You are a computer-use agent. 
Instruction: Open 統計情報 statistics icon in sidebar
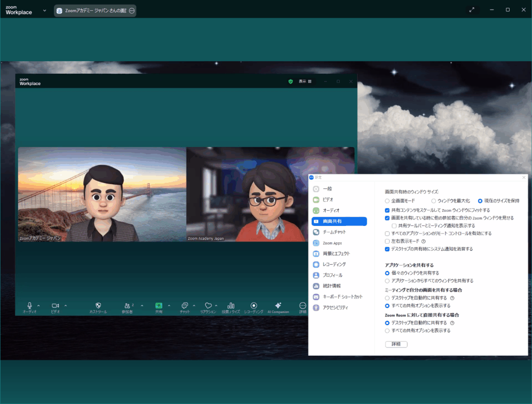316,286
